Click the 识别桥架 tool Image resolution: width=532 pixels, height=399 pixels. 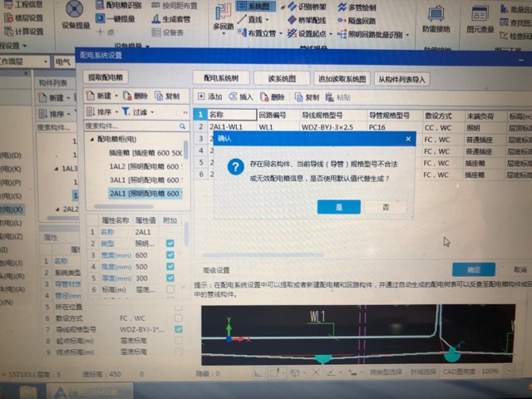pyautogui.click(x=307, y=7)
